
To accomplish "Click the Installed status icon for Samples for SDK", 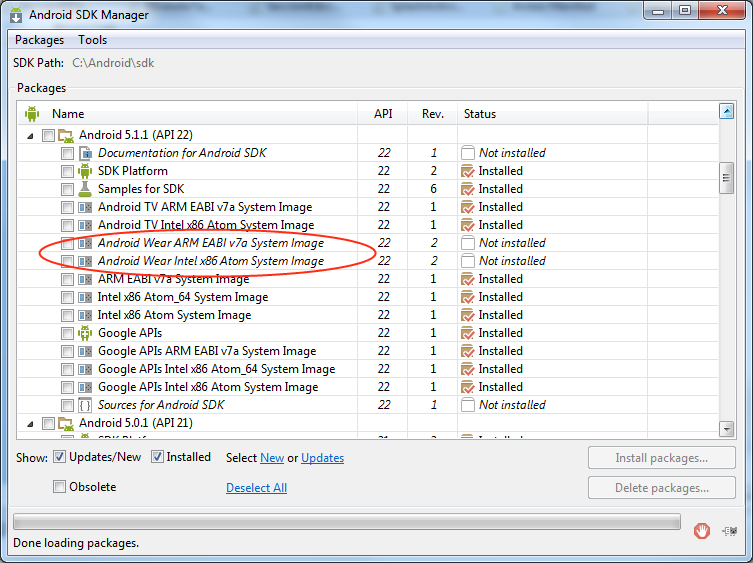I will (x=467, y=189).
